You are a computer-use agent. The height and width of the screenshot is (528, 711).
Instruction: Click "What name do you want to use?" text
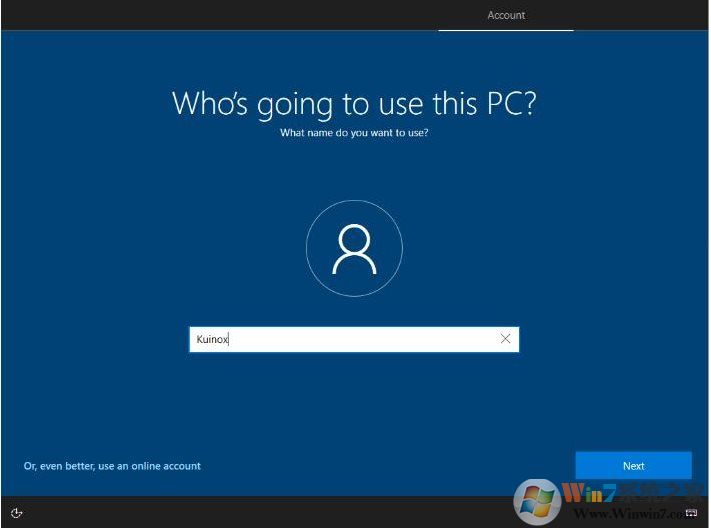click(x=354, y=132)
